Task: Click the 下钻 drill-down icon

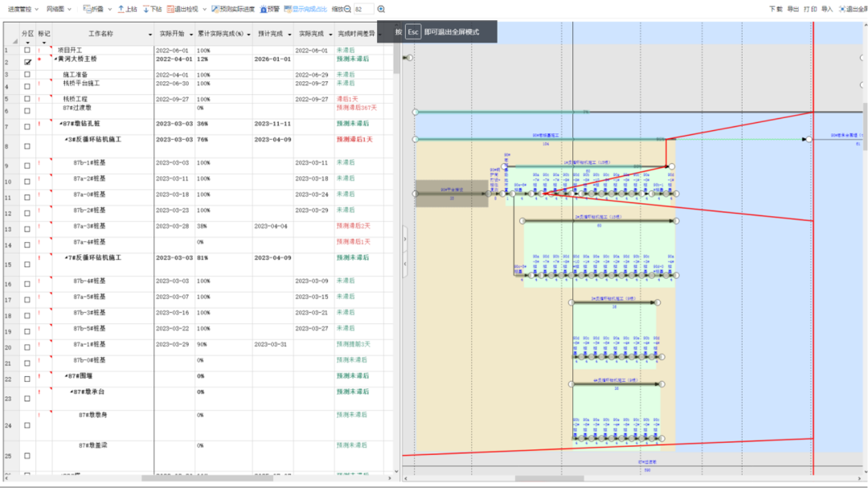Action: (x=145, y=9)
